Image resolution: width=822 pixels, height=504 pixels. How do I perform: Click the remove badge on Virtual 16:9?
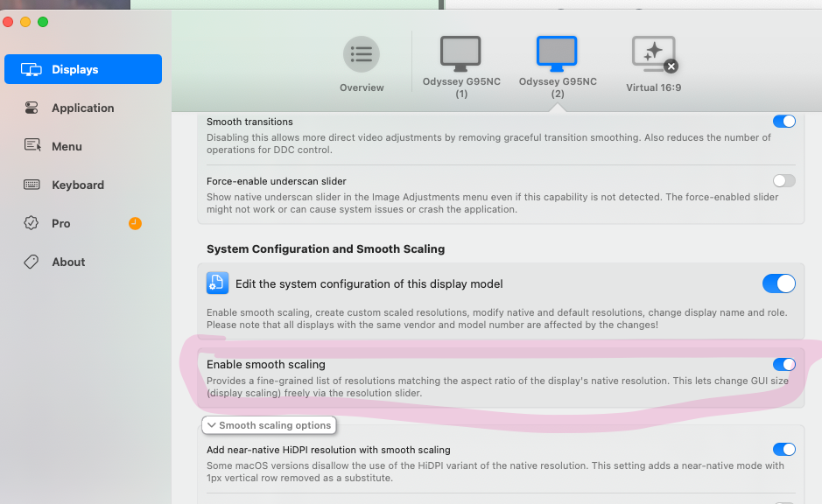coord(671,66)
